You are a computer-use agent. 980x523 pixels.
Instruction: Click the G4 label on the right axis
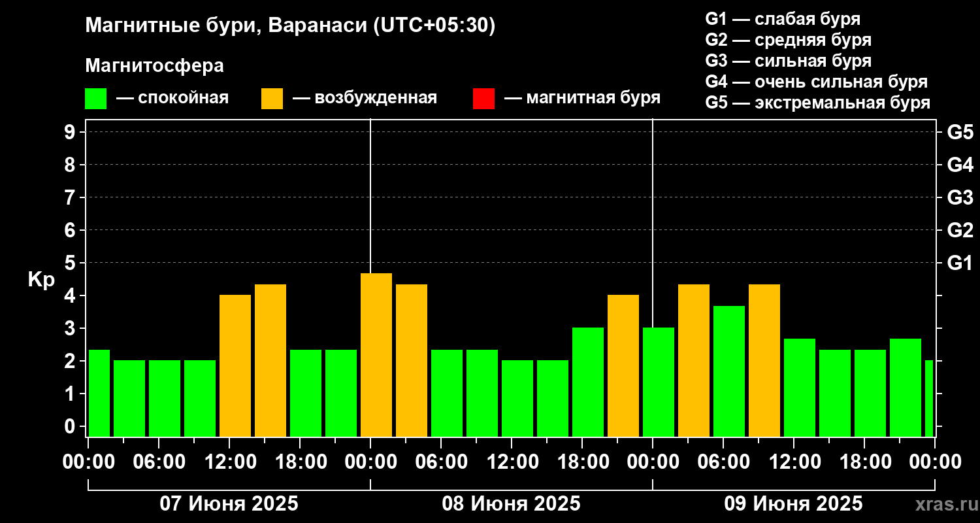point(960,165)
